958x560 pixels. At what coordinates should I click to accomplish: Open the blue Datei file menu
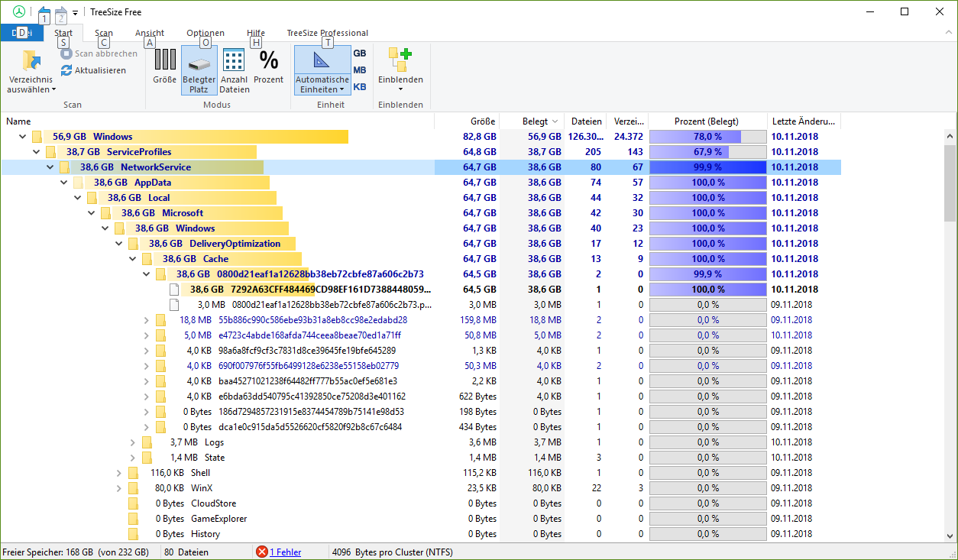(21, 33)
